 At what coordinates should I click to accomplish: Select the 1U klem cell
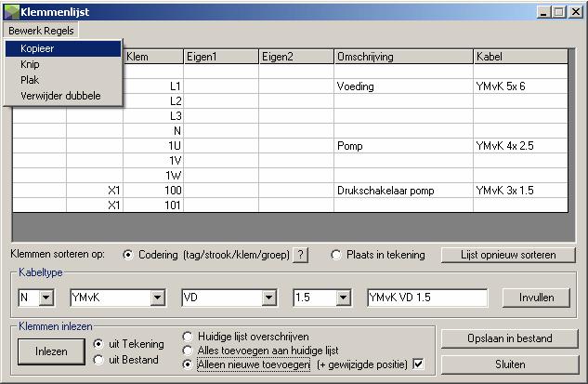[x=153, y=146]
